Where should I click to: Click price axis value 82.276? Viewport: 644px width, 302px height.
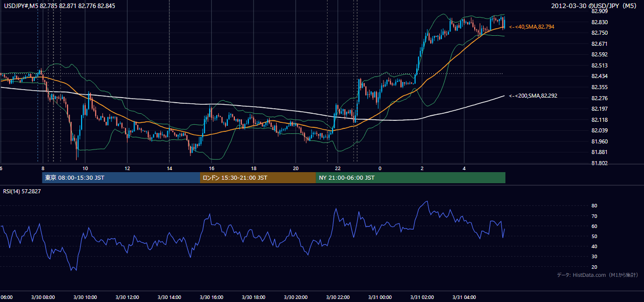point(599,98)
